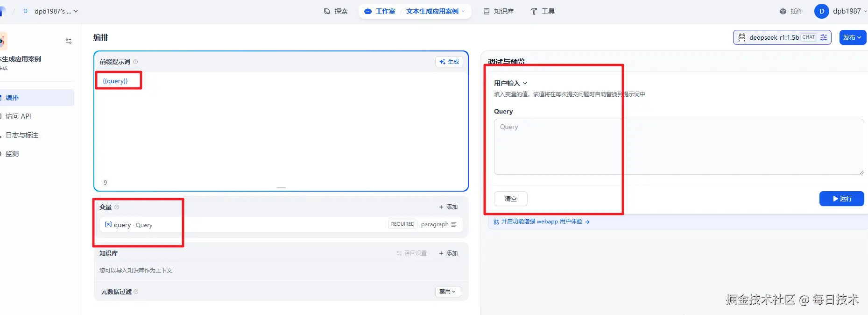Click the 知识库 book icon

coord(487,11)
